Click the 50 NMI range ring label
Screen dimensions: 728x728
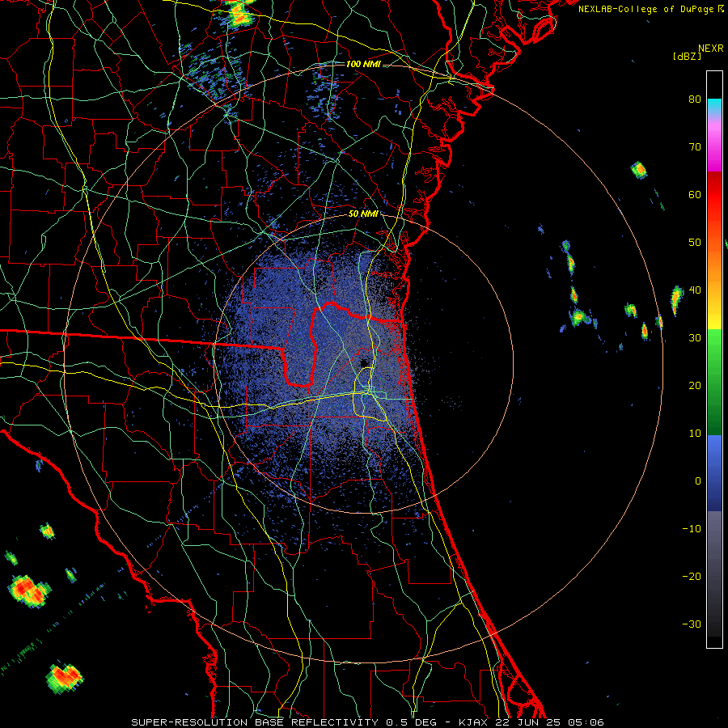[363, 214]
